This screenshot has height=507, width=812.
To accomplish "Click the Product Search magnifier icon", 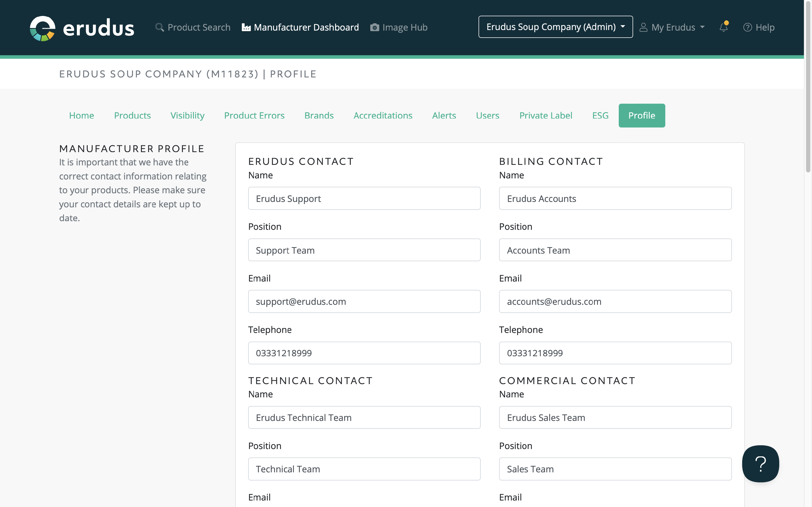I will [x=160, y=27].
